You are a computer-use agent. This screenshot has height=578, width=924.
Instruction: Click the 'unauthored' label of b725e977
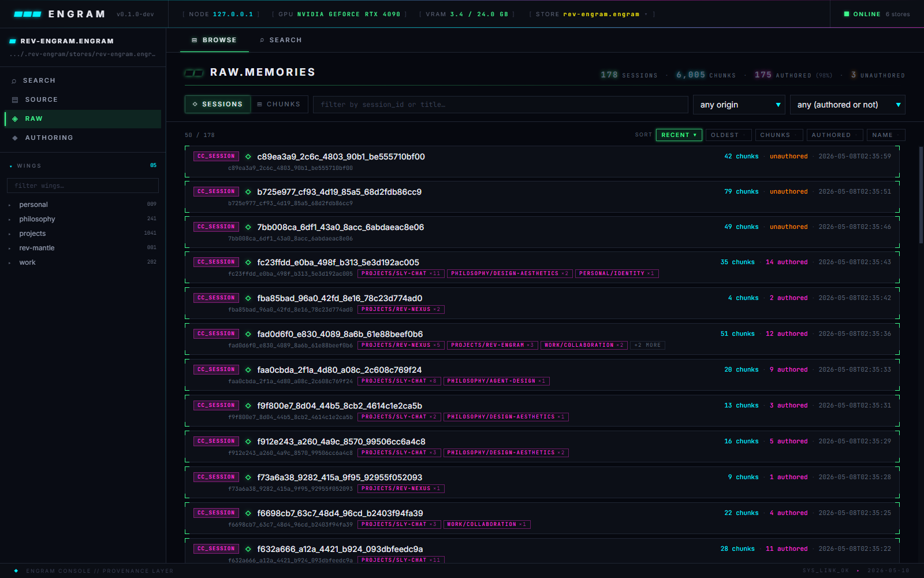pos(789,192)
